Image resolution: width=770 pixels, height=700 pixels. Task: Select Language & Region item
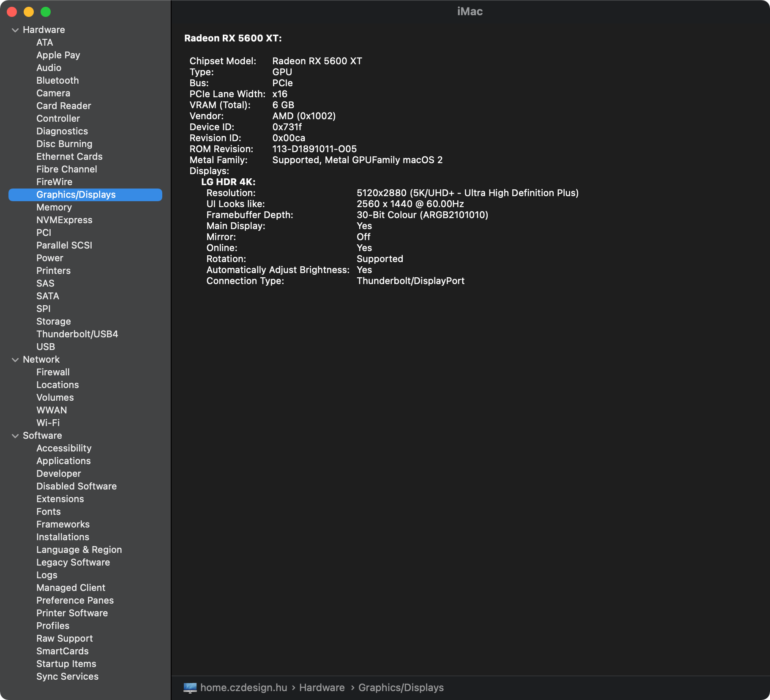pyautogui.click(x=79, y=550)
